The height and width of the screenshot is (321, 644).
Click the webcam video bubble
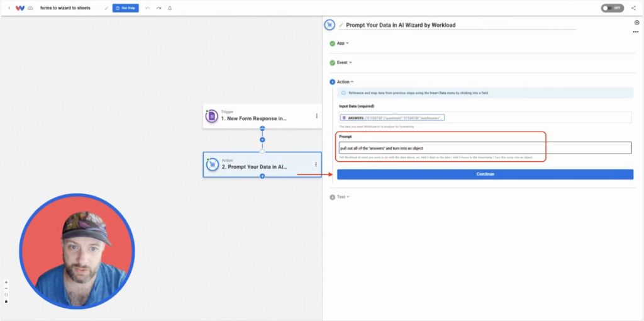(77, 251)
